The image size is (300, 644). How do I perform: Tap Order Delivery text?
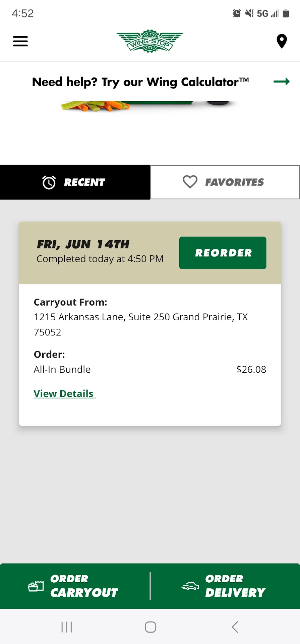[x=235, y=586]
